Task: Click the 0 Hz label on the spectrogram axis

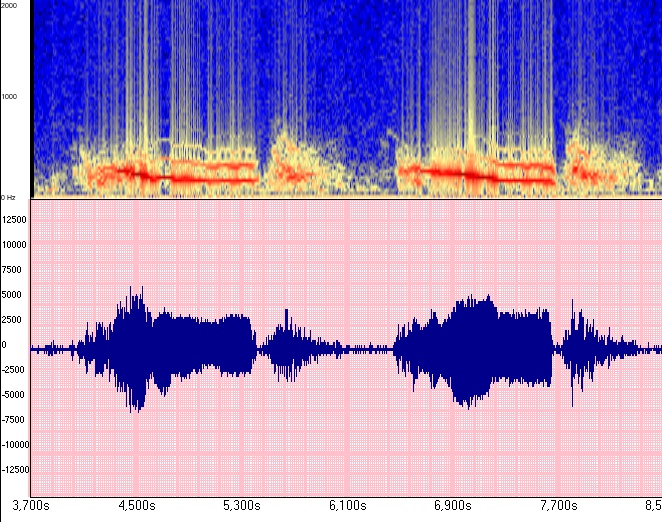Action: tap(10, 197)
